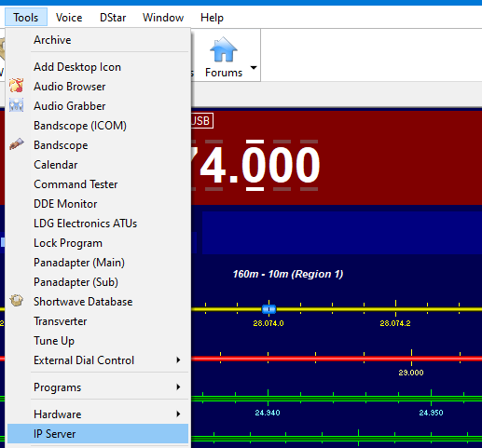Open the Help menu
Viewport: 482px width, 448px height.
pyautogui.click(x=212, y=18)
